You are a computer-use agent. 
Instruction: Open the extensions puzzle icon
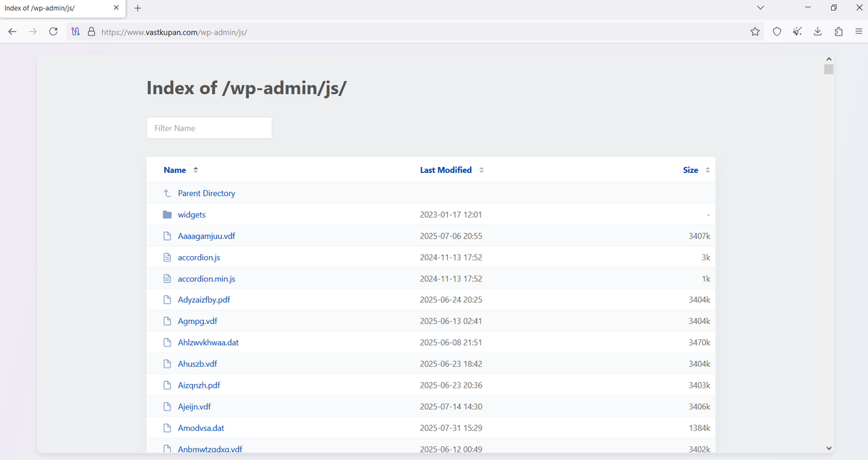838,32
